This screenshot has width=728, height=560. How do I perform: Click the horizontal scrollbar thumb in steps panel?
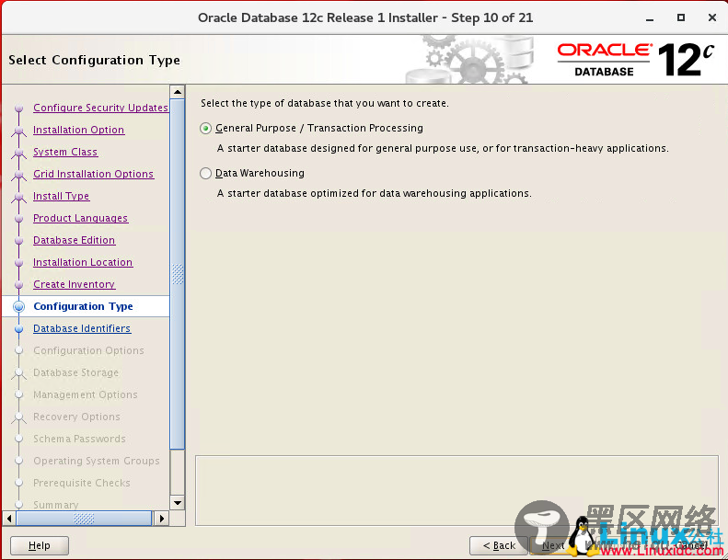[84, 519]
